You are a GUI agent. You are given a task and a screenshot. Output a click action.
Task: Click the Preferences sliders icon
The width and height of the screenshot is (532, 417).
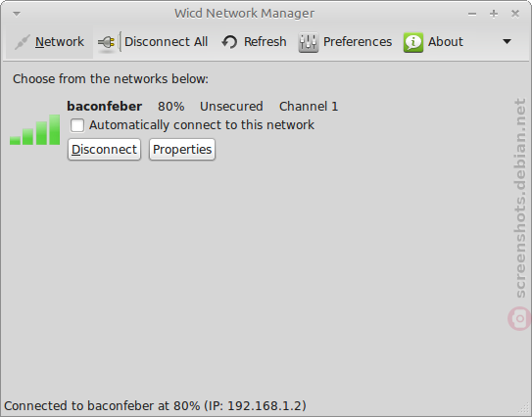[308, 42]
